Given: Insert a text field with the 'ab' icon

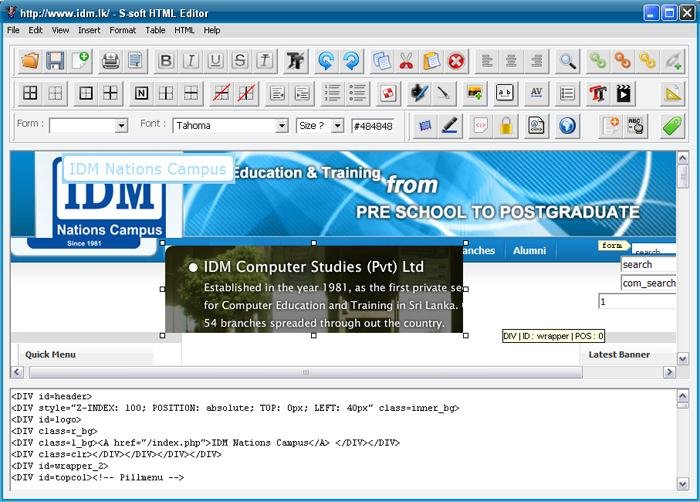Looking at the screenshot, I should (505, 93).
